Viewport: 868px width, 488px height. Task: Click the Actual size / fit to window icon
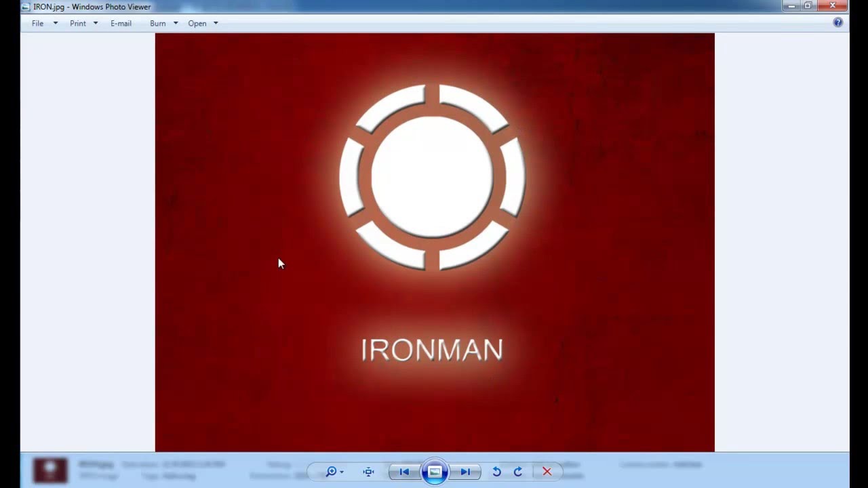(368, 472)
